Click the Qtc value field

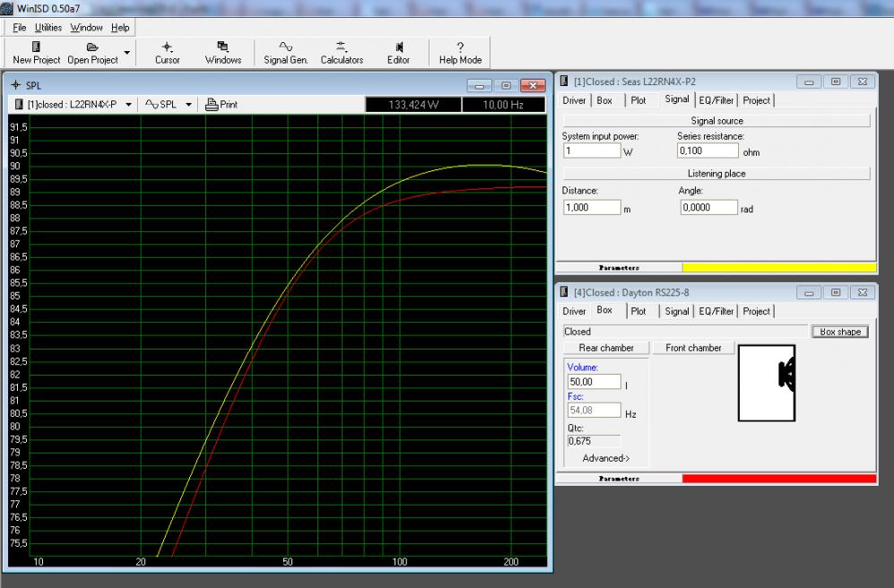[x=593, y=441]
